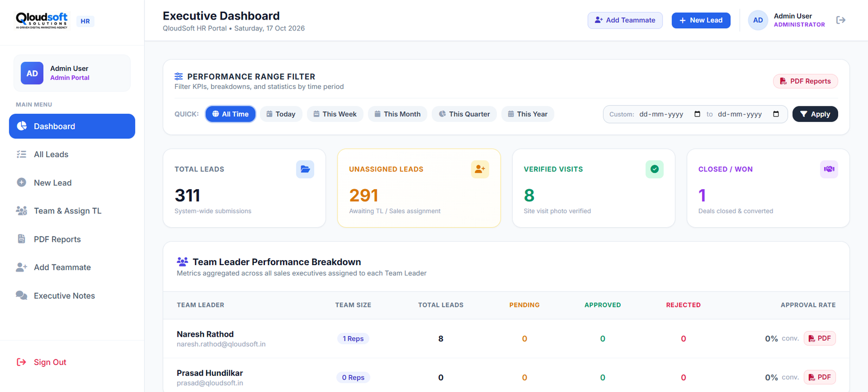
Task: Apply the custom date range filter
Action: (815, 114)
